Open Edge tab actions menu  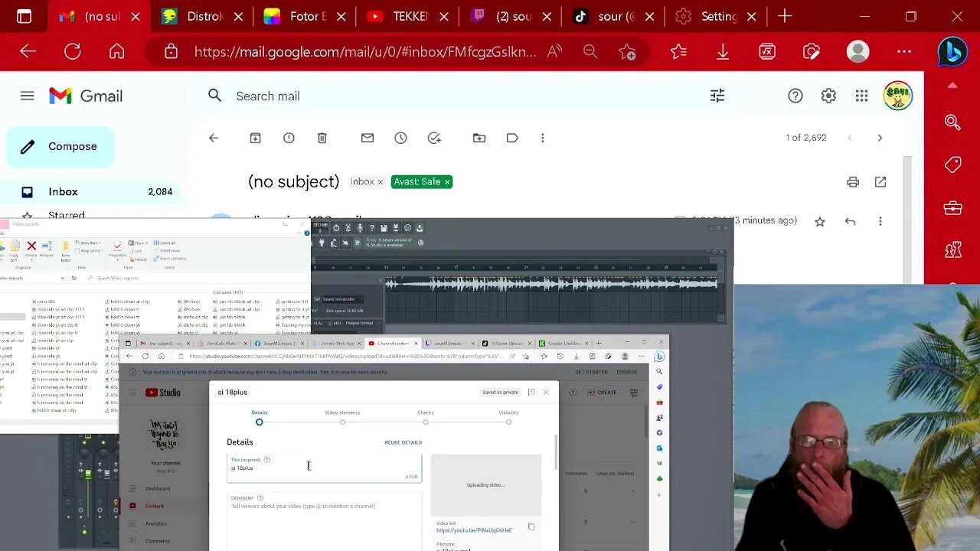click(x=24, y=16)
